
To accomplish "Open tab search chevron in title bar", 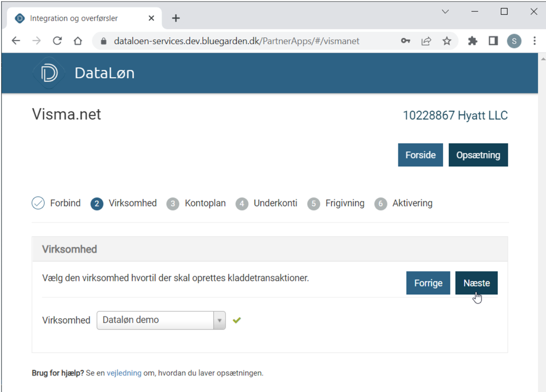I will pos(445,11).
